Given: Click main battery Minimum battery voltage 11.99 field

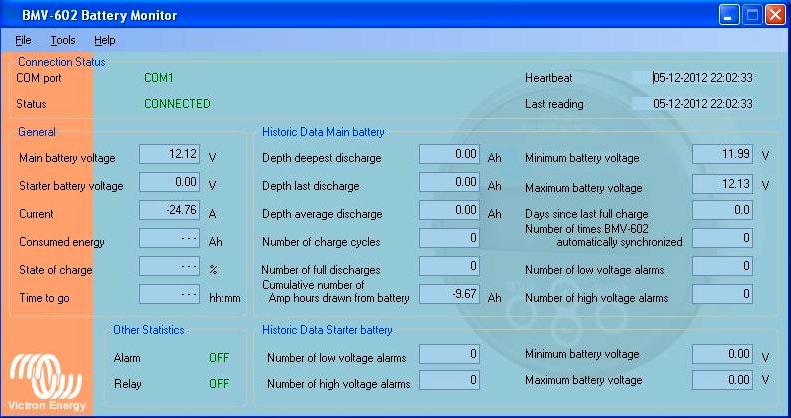Looking at the screenshot, I should click(x=722, y=154).
